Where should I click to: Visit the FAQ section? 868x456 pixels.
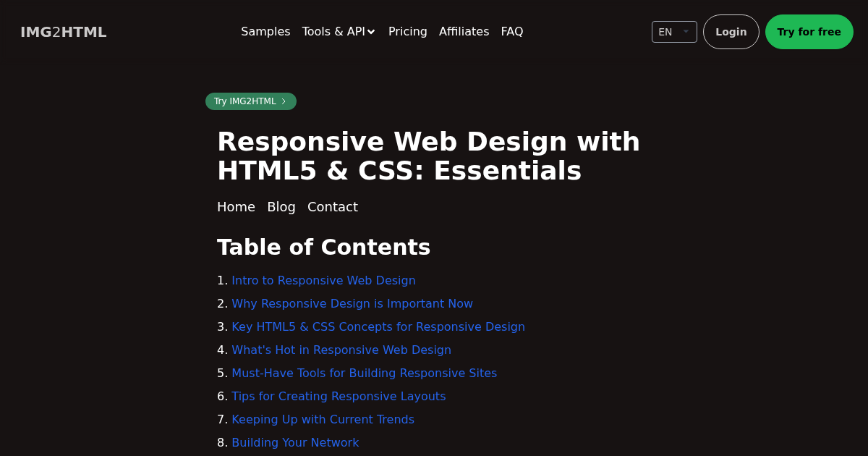click(511, 32)
